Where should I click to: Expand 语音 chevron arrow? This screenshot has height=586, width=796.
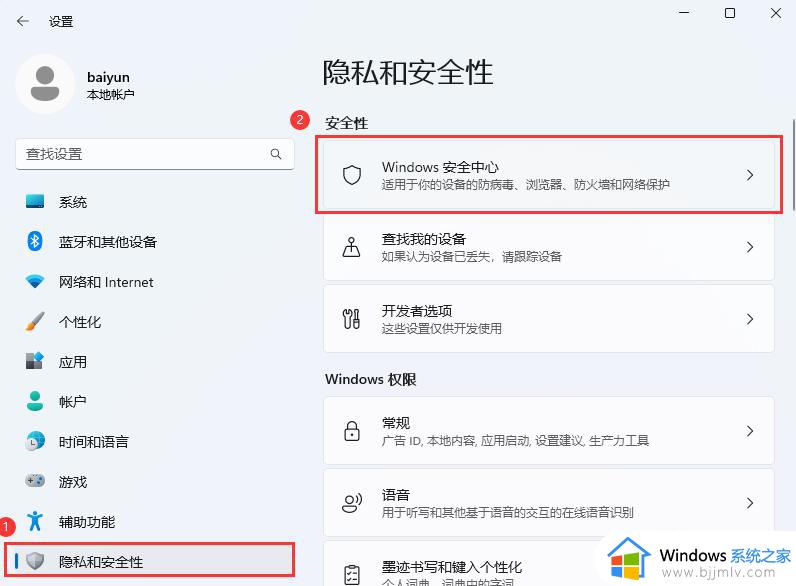(750, 503)
